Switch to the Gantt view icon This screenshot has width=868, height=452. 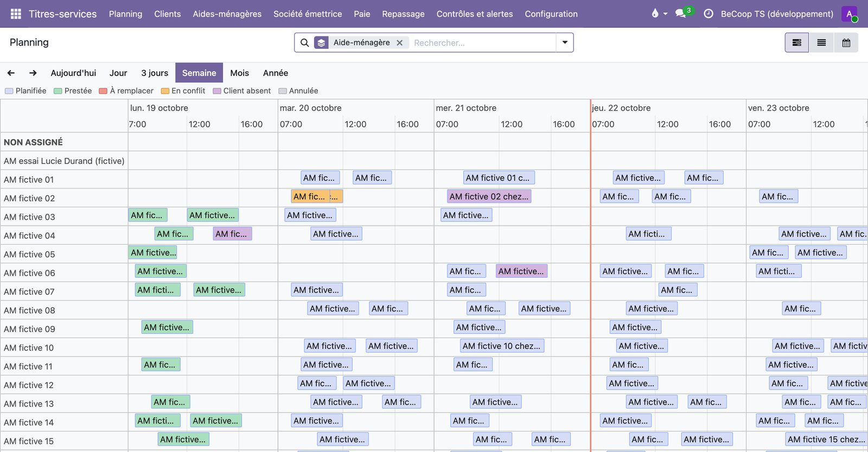(x=797, y=43)
